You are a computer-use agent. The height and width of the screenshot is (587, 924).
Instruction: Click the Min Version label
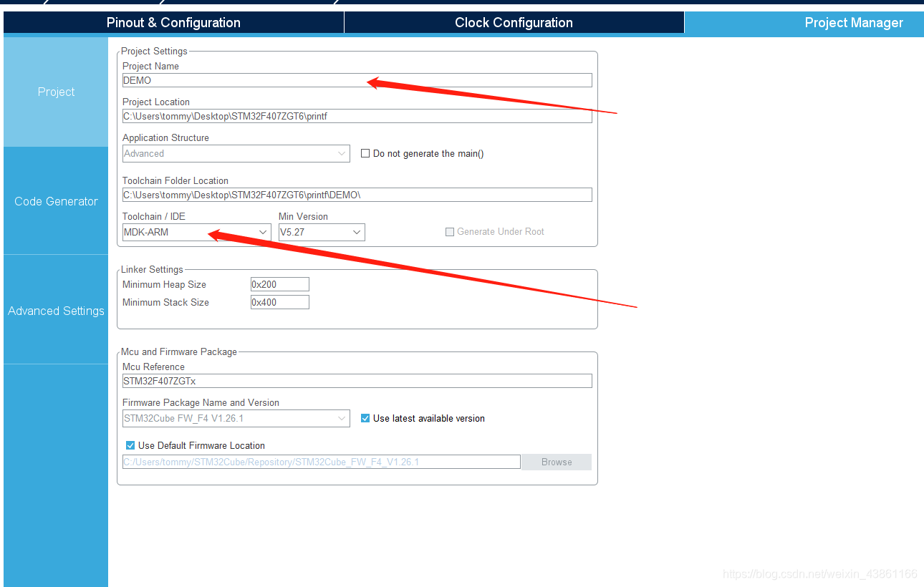pyautogui.click(x=303, y=216)
